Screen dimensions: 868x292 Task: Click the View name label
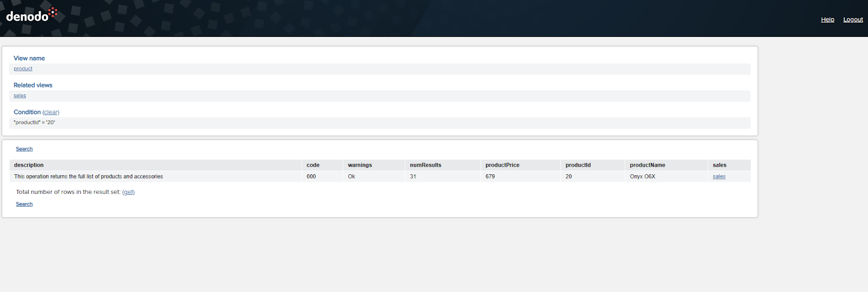point(29,58)
